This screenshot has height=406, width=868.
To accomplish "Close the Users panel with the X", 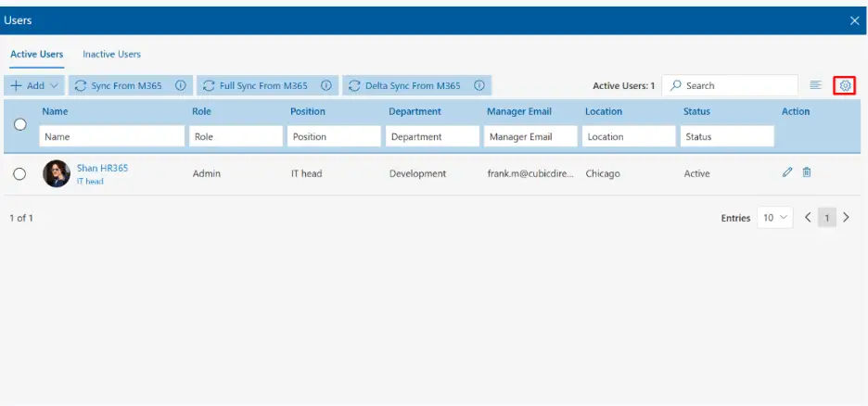I will tap(854, 21).
